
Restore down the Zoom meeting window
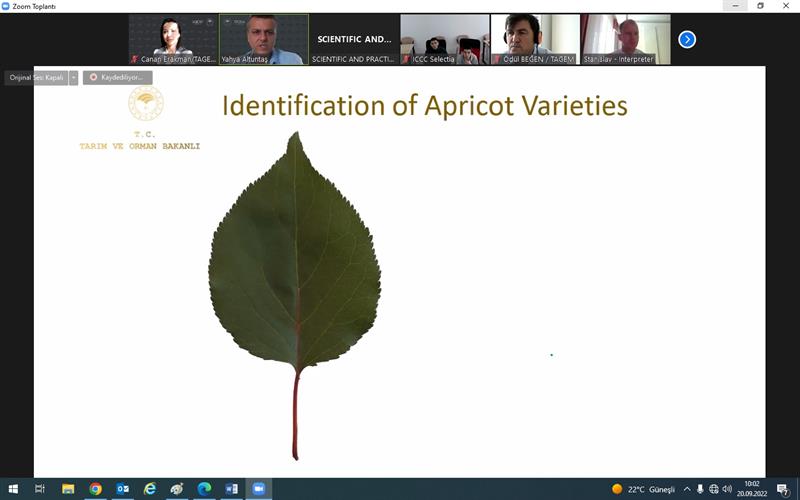tap(760, 6)
